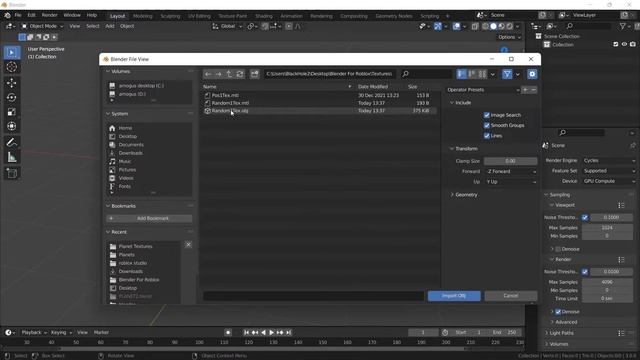
Task: Switch to Shading workspace tab
Action: 264,16
